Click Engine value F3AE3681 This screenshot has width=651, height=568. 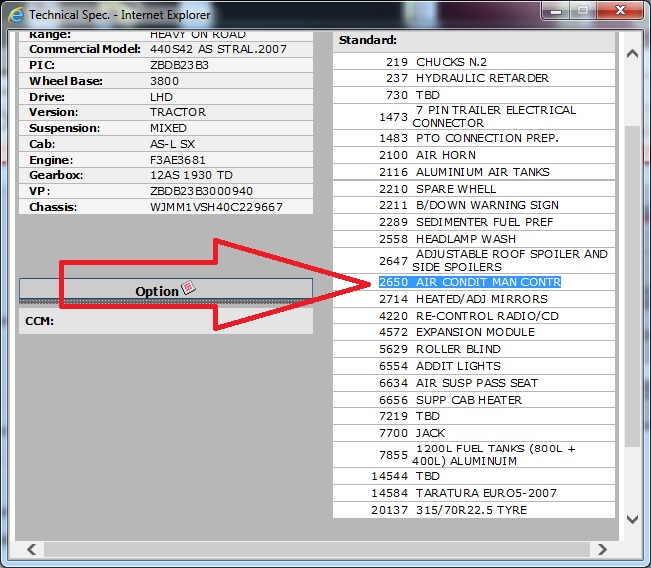[x=178, y=160]
